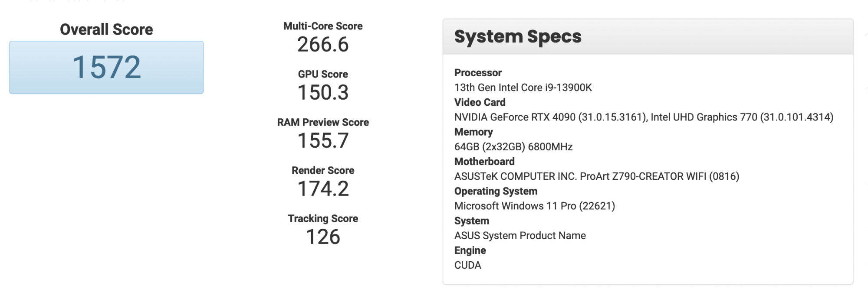Click the ProArt Z790-CREATOR motherboard text

pos(597,176)
